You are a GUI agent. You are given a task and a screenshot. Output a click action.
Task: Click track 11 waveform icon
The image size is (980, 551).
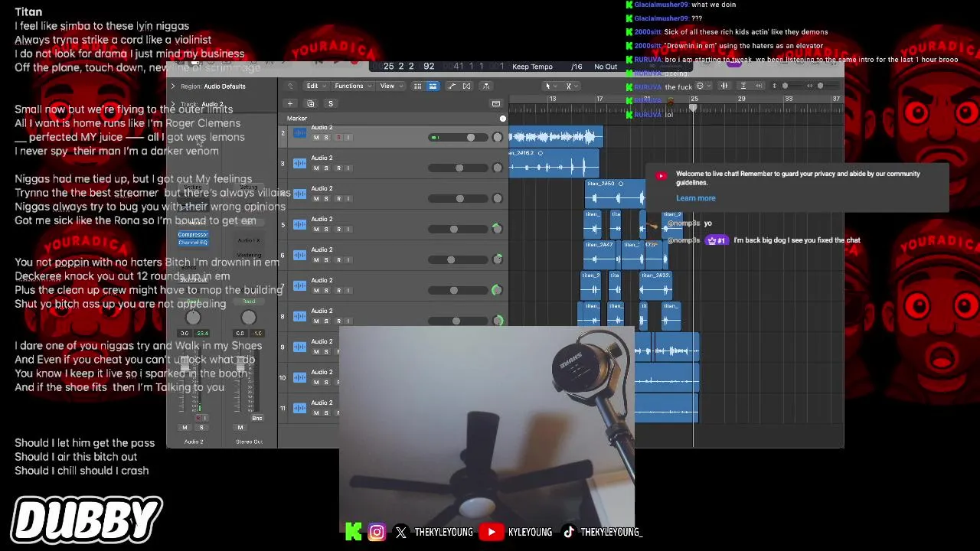[299, 409]
